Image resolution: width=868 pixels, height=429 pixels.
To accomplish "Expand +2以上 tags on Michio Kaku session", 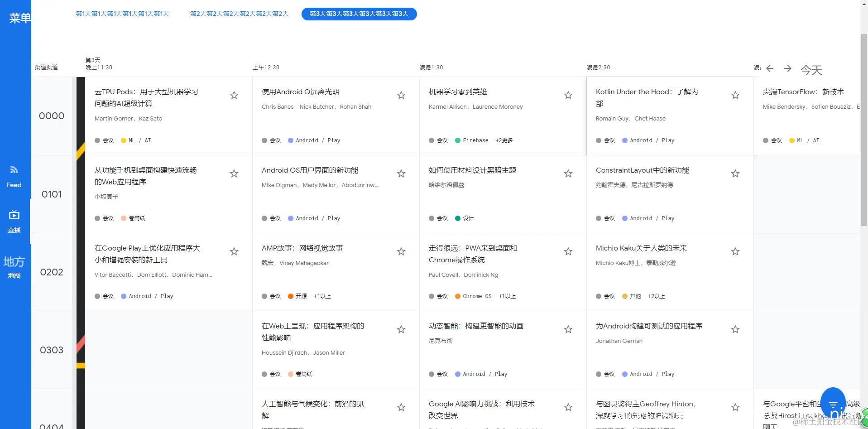I will pyautogui.click(x=656, y=296).
